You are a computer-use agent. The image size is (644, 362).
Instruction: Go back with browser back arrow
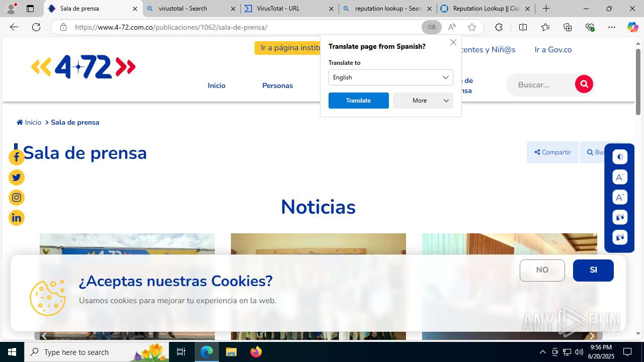(x=14, y=27)
